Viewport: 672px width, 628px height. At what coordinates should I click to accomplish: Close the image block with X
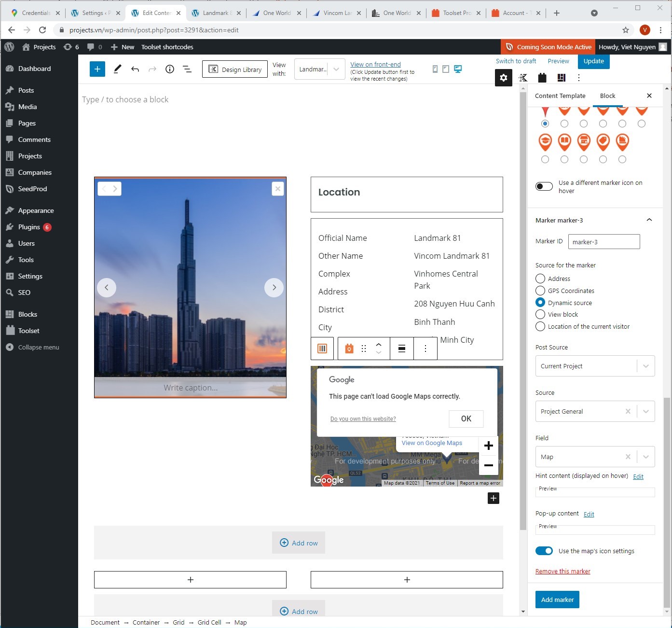pos(278,189)
